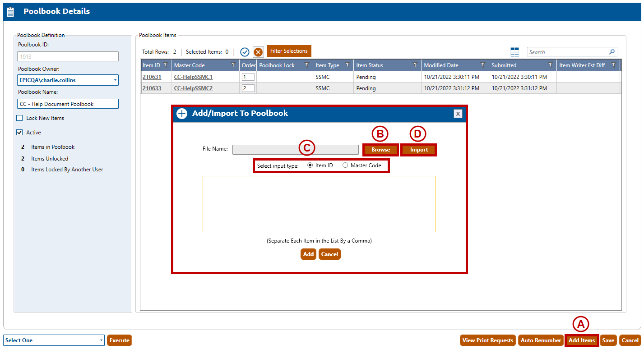The height and width of the screenshot is (349, 644).
Task: Uncheck the Active checkbox
Action: (19, 133)
